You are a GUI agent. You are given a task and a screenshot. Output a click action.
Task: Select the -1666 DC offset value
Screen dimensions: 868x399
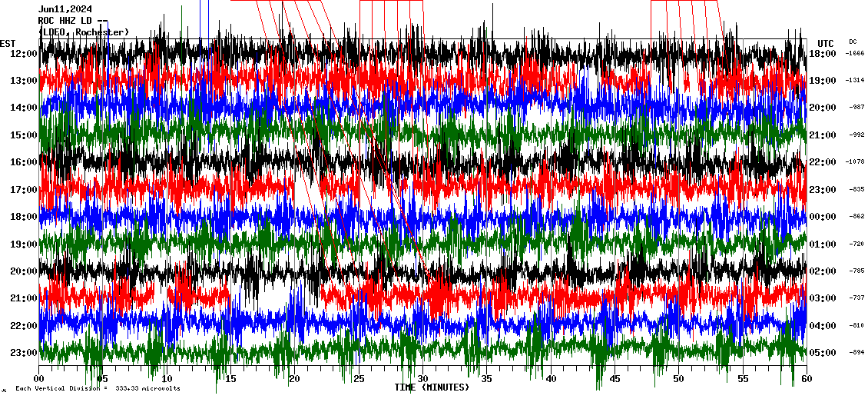(855, 54)
